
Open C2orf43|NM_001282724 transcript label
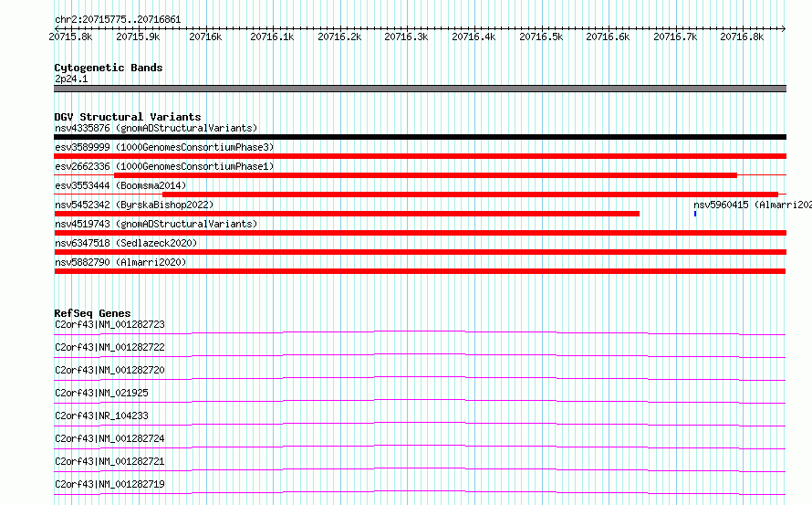point(109,438)
